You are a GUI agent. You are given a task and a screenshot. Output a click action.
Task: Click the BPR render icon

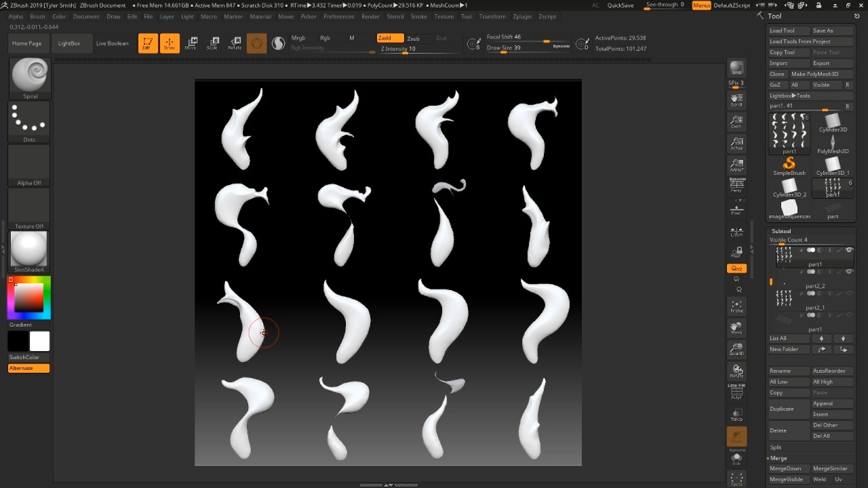click(x=736, y=68)
